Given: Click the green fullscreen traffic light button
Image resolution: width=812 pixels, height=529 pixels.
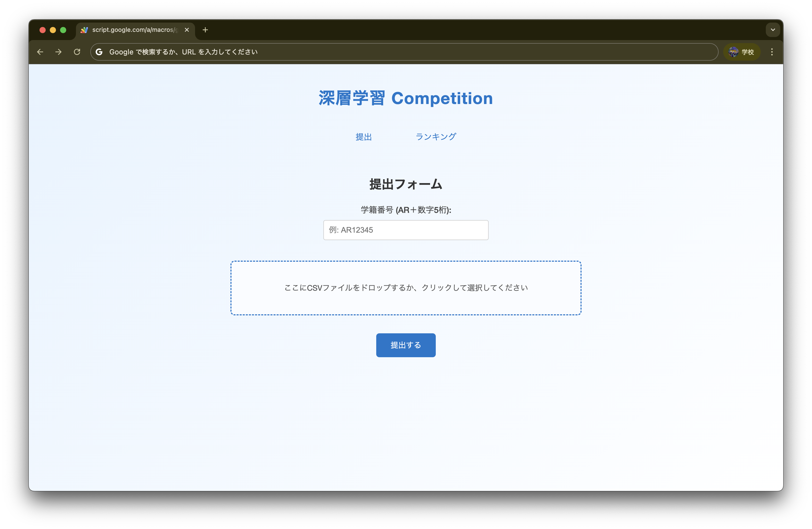Looking at the screenshot, I should 64,30.
